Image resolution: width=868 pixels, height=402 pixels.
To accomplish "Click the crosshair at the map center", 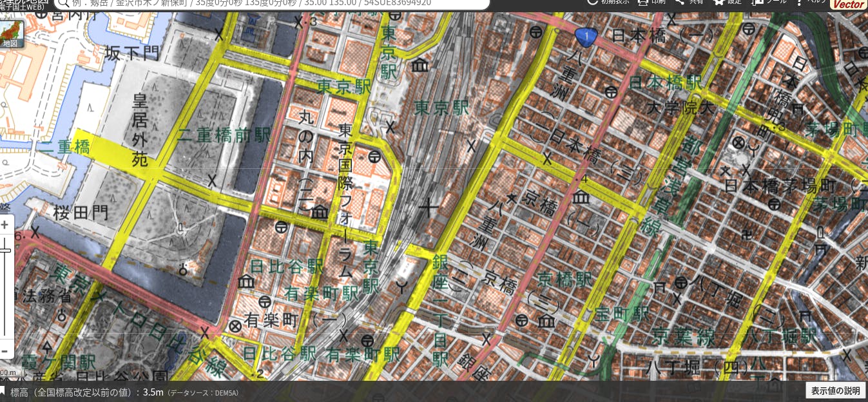I will pos(428,207).
